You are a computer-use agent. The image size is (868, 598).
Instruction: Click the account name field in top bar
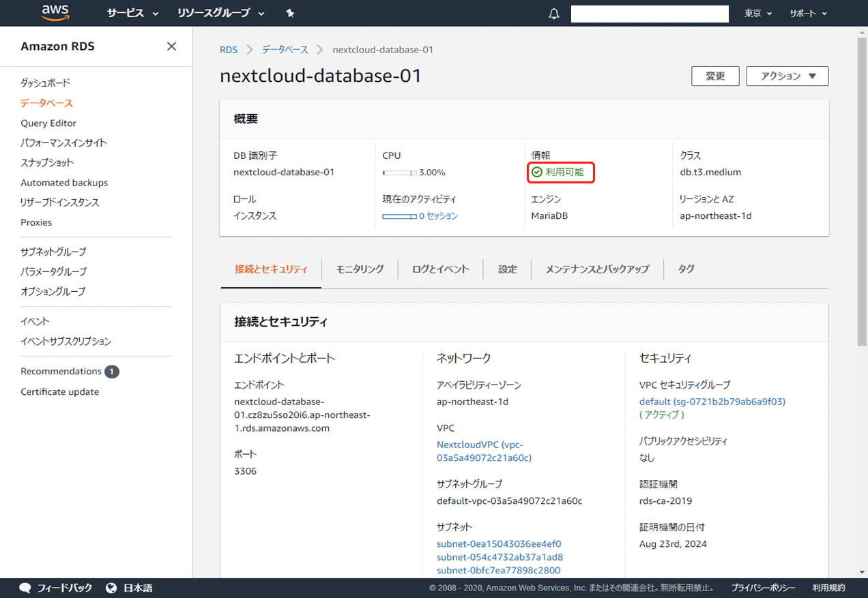[x=650, y=14]
